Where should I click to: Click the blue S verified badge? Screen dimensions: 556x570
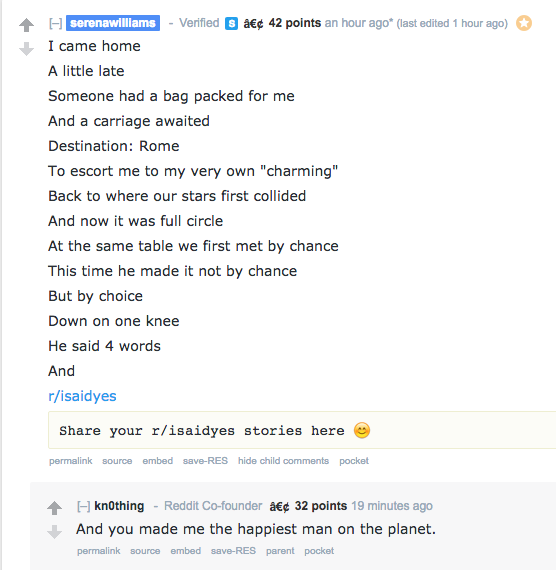[231, 24]
